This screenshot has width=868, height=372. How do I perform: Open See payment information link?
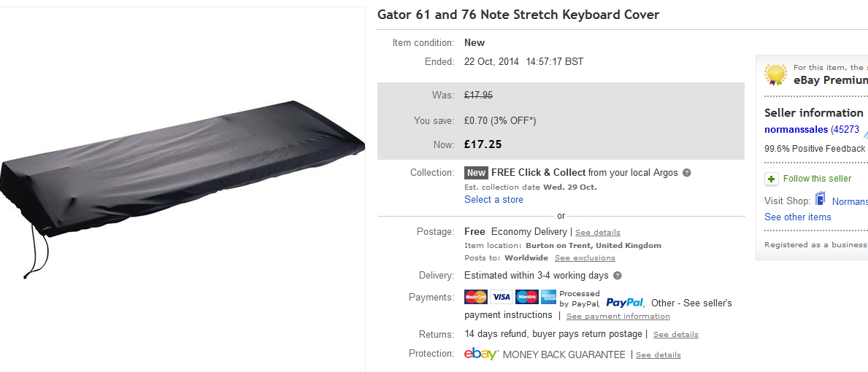[618, 317]
